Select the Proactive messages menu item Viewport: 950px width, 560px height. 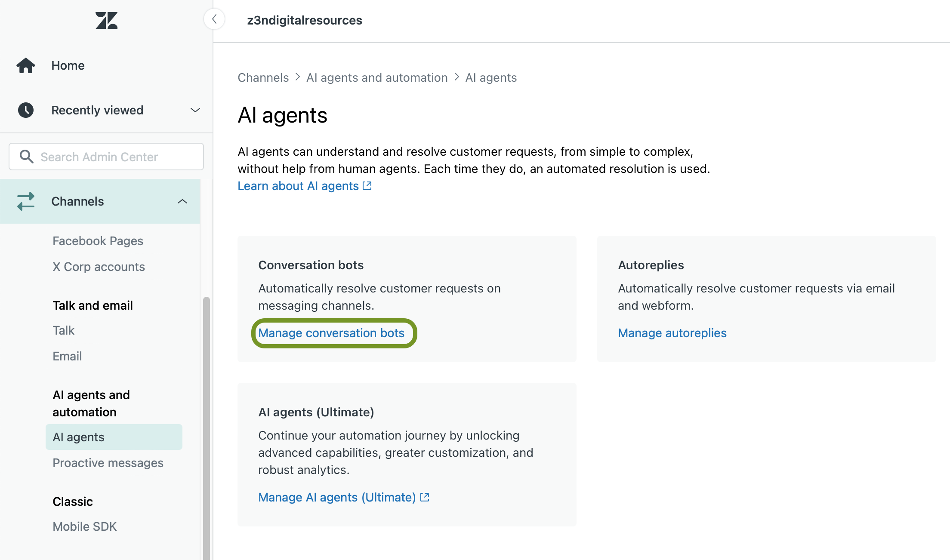point(108,462)
